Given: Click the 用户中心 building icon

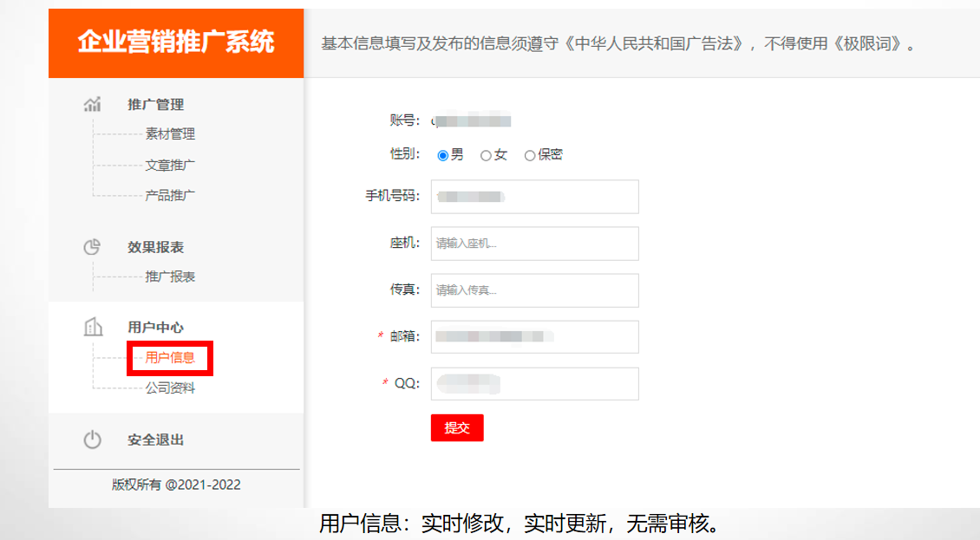Looking at the screenshot, I should coord(92,327).
